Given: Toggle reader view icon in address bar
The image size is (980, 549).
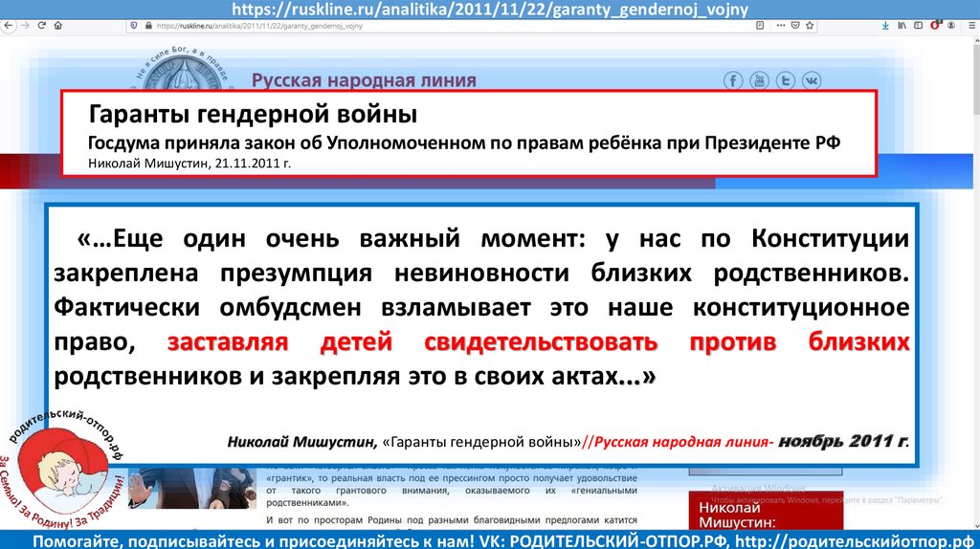Looking at the screenshot, I should click(760, 26).
